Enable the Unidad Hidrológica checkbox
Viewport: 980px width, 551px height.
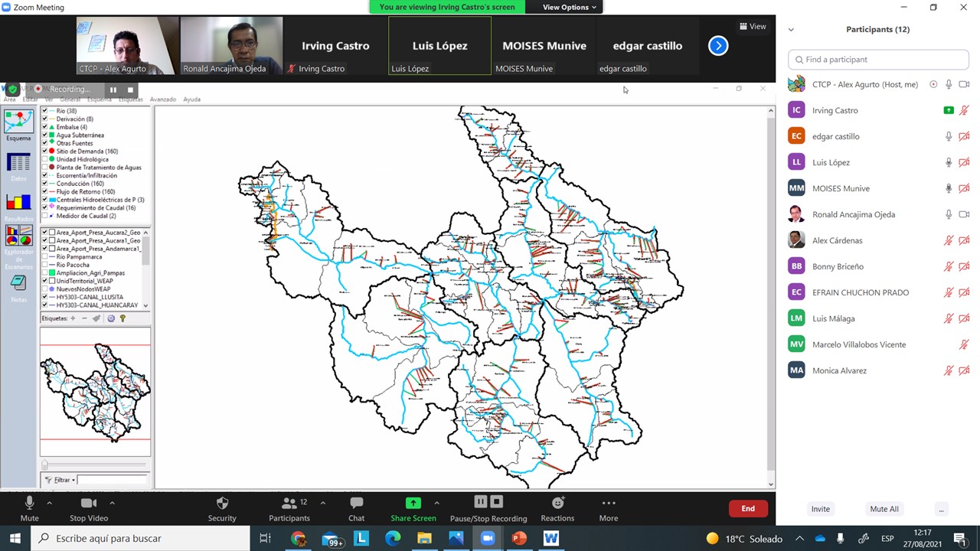click(45, 159)
